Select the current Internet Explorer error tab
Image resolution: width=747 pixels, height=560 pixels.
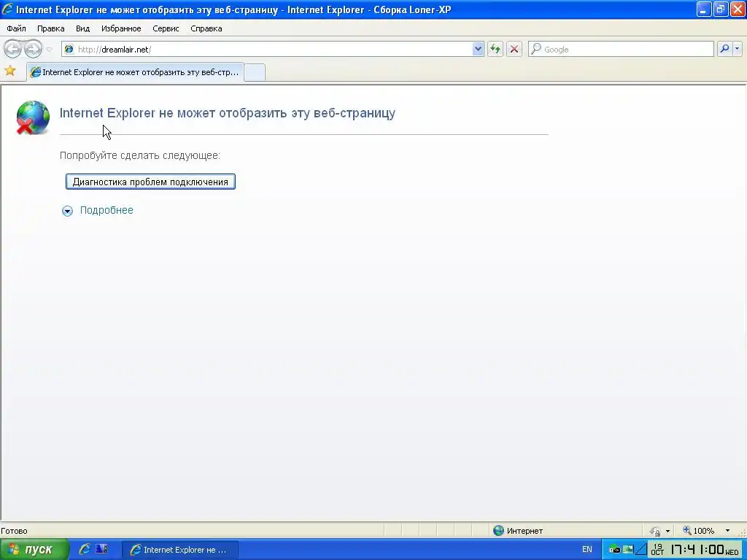click(x=135, y=72)
